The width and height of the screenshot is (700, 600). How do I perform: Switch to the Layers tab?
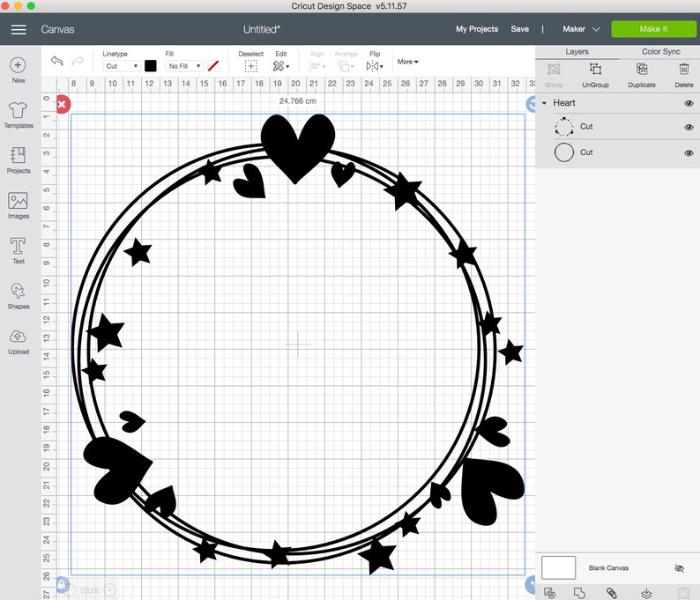(577, 52)
